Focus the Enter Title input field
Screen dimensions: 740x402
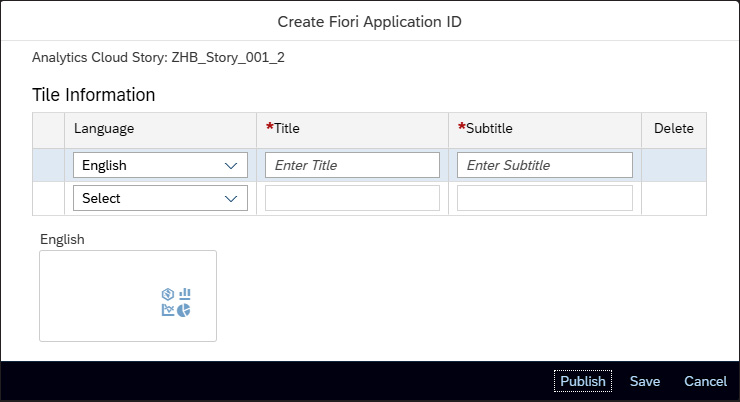pos(352,165)
